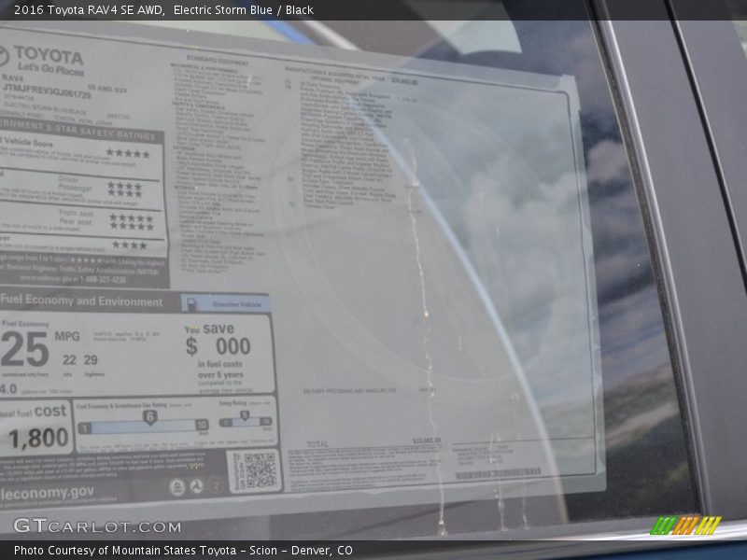The width and height of the screenshot is (747, 560).
Task: Click the gas pump icon beside Gasoline Vehicle
Action: coord(191,304)
